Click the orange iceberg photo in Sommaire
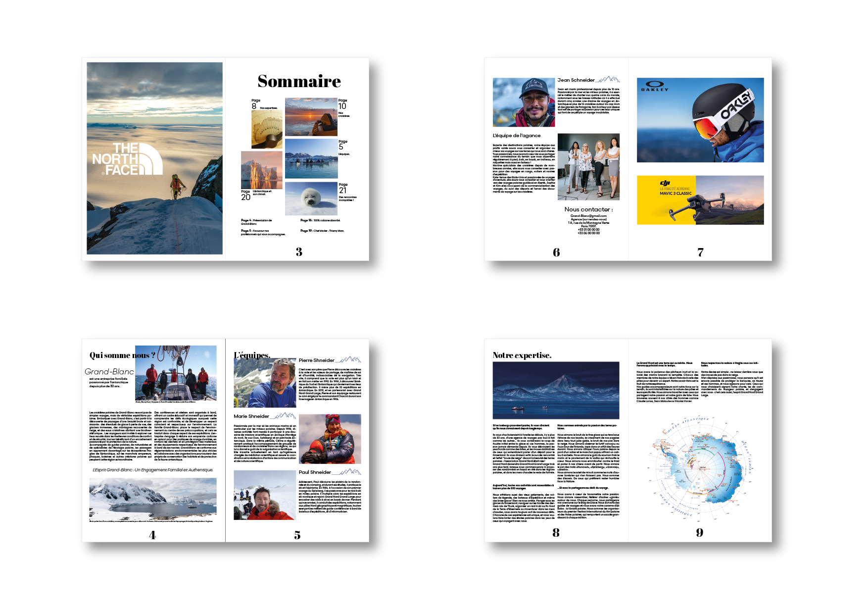 click(x=262, y=170)
